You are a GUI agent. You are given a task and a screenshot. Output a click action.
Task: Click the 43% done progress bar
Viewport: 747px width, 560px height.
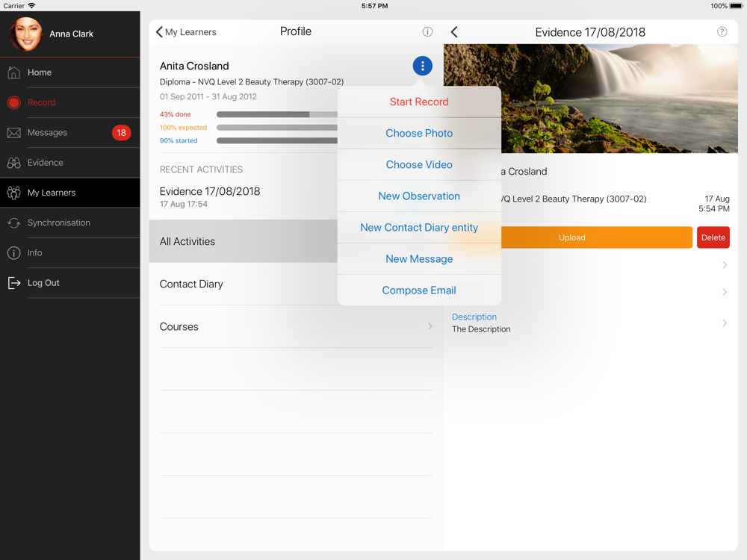[277, 114]
